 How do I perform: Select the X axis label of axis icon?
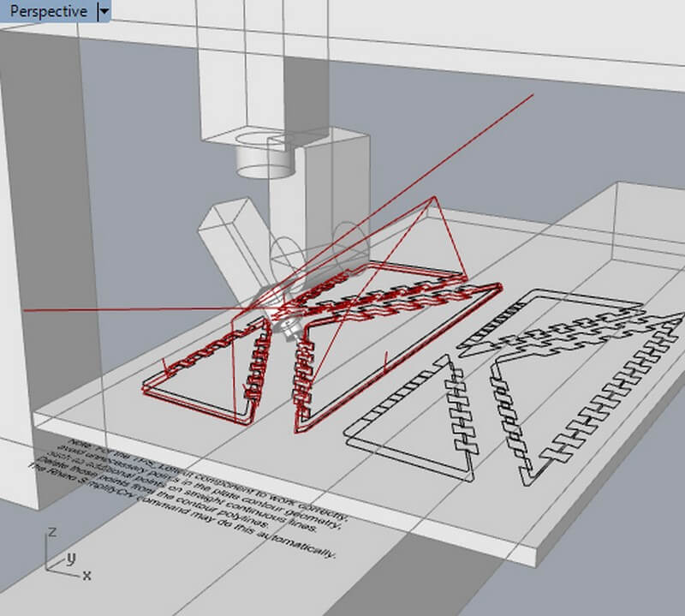point(88,573)
